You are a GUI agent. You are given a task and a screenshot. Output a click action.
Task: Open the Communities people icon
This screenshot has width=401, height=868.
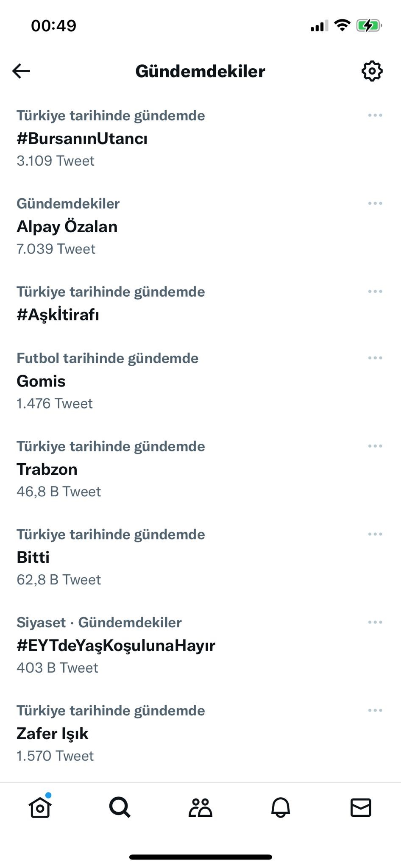(x=200, y=807)
